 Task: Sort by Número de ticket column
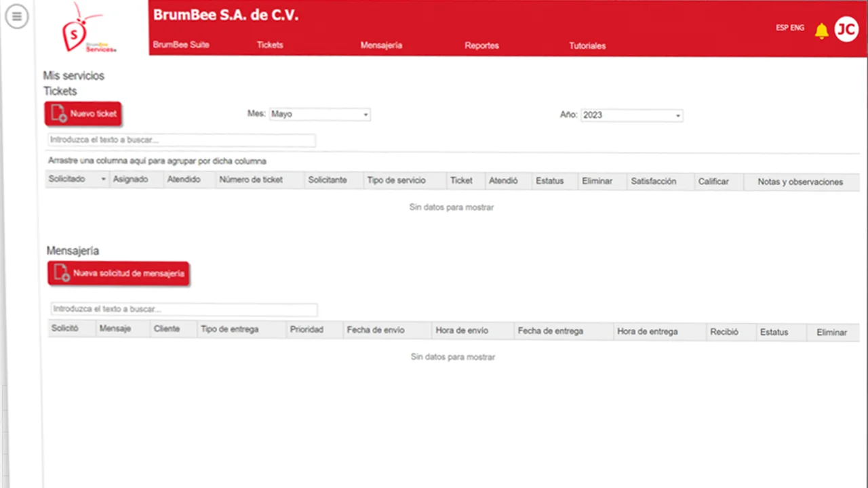260,180
